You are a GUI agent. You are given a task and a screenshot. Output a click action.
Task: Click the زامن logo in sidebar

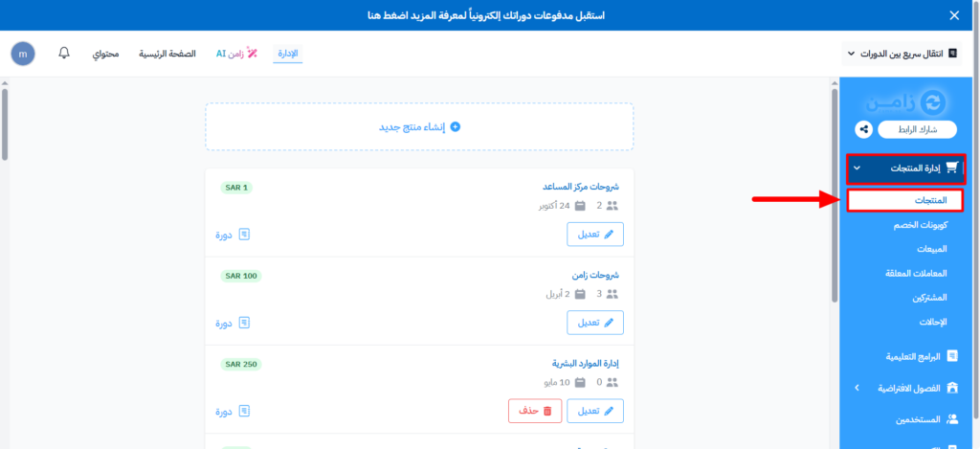(x=902, y=101)
